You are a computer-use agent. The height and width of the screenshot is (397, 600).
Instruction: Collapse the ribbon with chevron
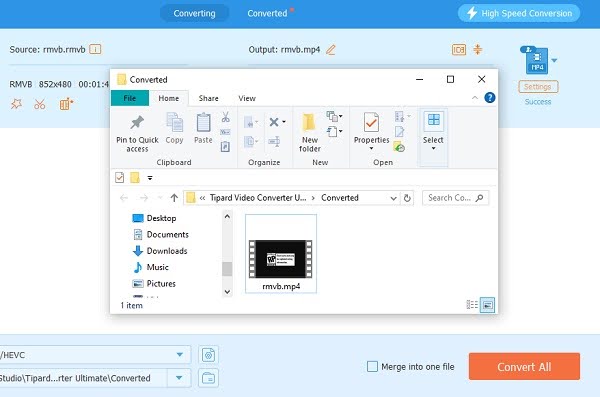(475, 98)
